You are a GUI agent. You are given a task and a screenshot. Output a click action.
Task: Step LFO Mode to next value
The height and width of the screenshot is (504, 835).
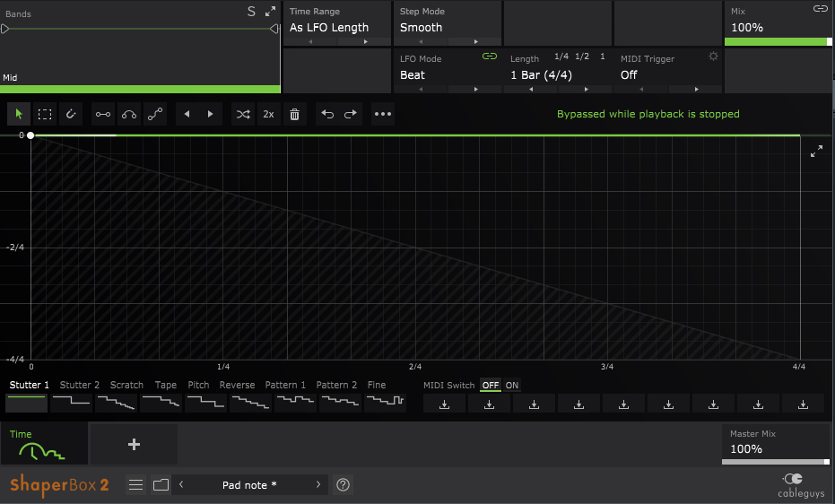pos(475,90)
